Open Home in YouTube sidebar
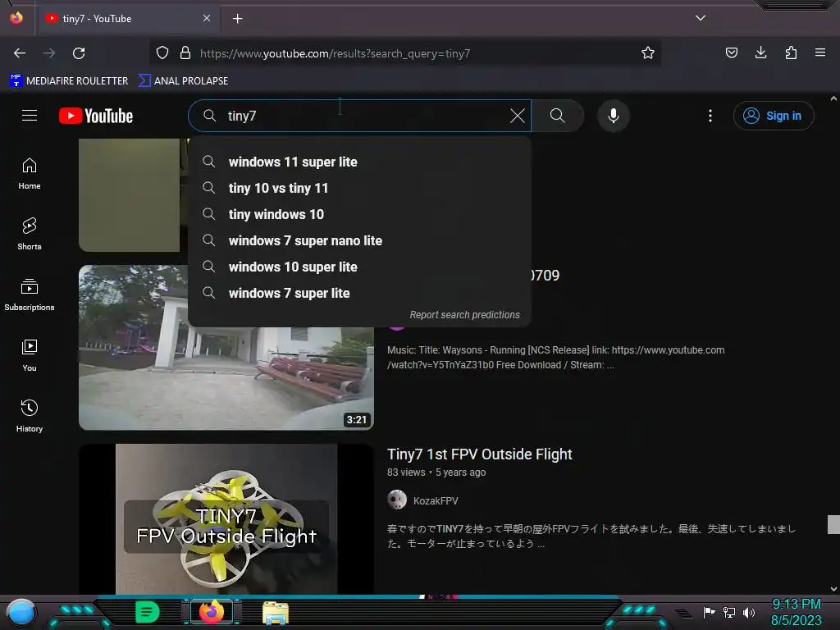Image resolution: width=840 pixels, height=630 pixels. 30,174
